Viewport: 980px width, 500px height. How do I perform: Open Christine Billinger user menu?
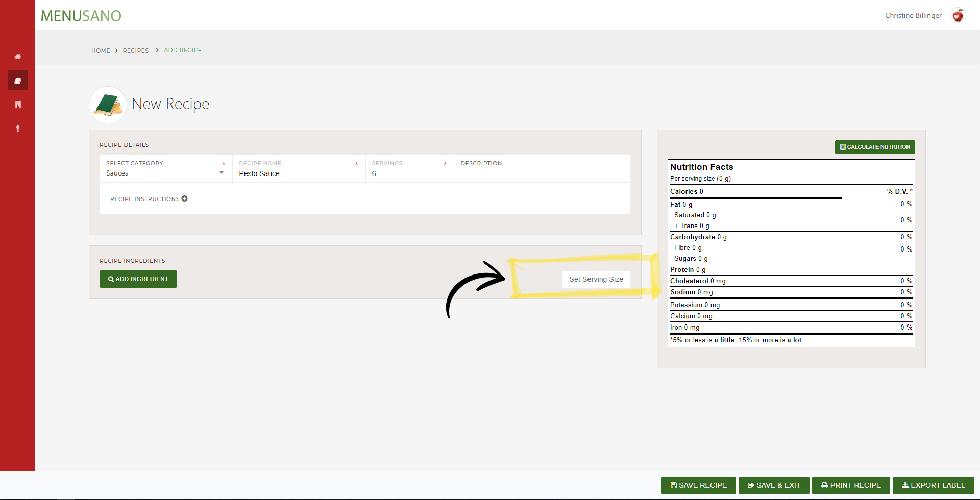click(x=913, y=16)
